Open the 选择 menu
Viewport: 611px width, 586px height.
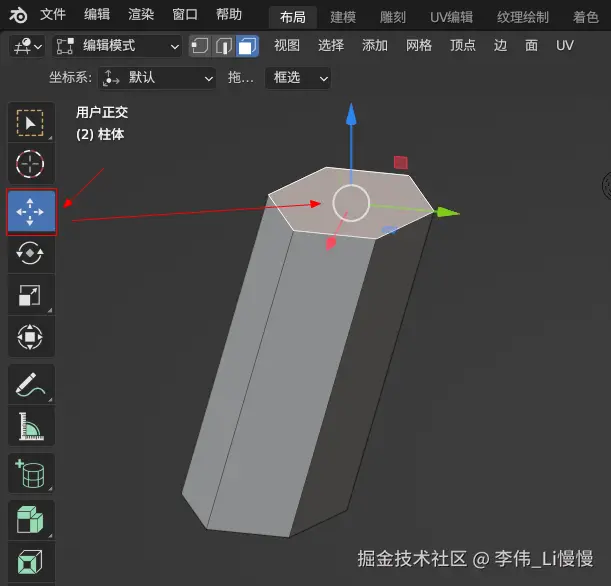tap(331, 46)
